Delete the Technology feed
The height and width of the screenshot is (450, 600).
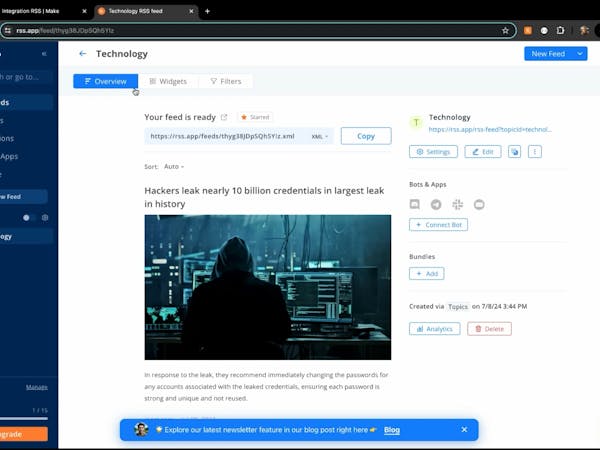(489, 329)
